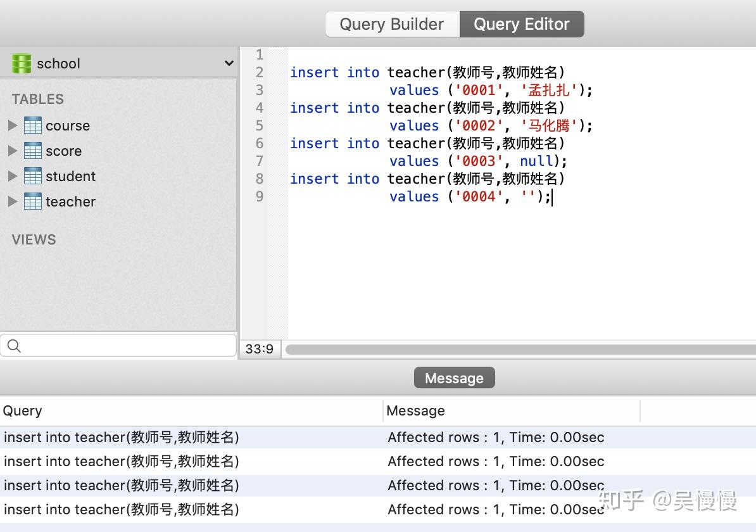Select the student table name

(71, 176)
